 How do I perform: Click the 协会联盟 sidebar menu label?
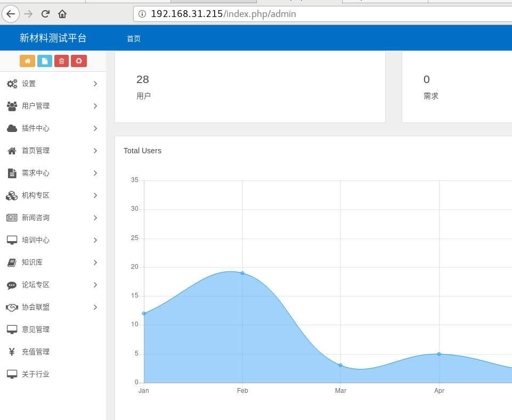click(36, 307)
